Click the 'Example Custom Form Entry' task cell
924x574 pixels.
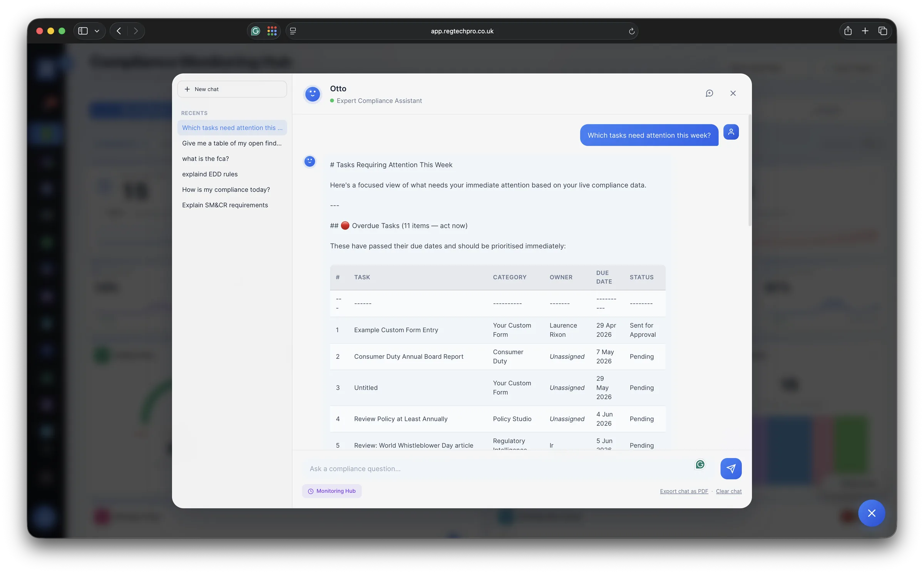(x=396, y=330)
